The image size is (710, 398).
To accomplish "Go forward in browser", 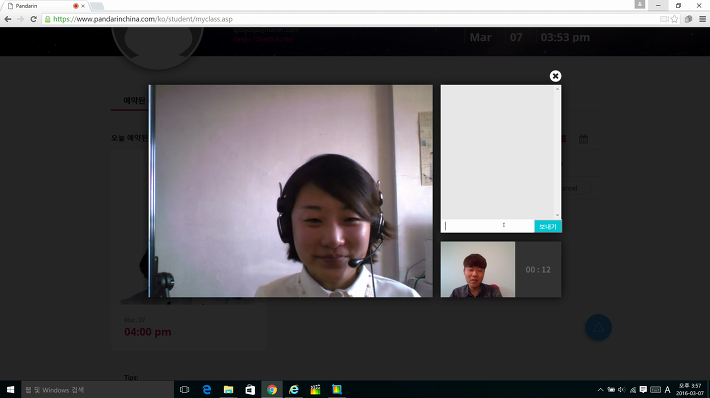I will pos(20,19).
